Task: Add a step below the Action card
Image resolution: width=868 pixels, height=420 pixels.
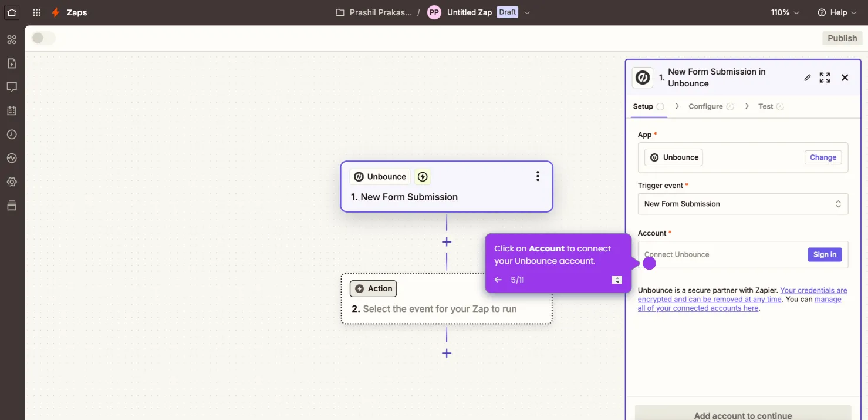Action: [x=447, y=353]
